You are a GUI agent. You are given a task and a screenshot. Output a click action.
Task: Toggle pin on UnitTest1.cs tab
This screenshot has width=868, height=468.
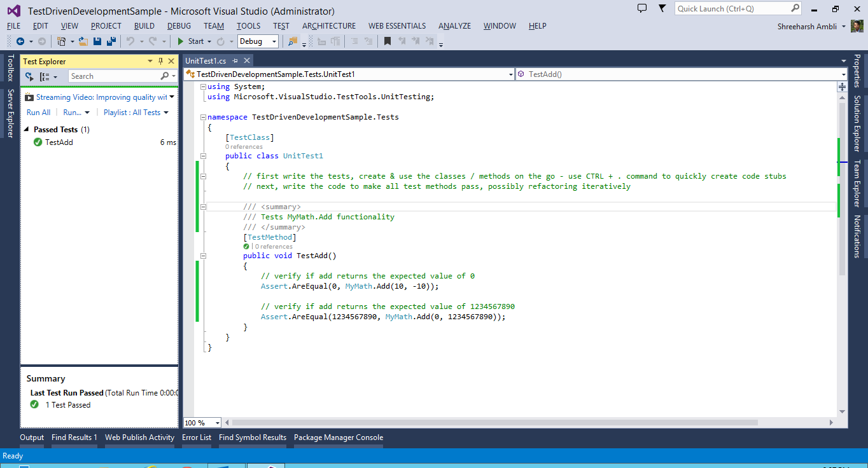click(235, 61)
